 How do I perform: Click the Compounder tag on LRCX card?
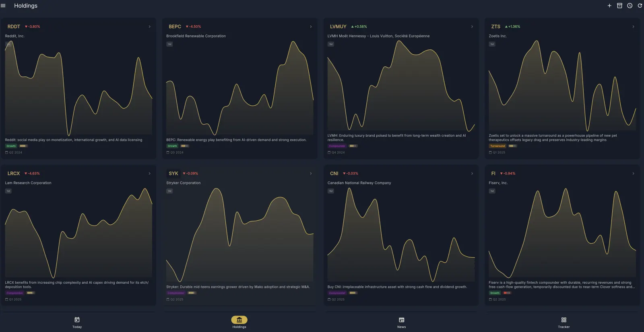[14, 293]
